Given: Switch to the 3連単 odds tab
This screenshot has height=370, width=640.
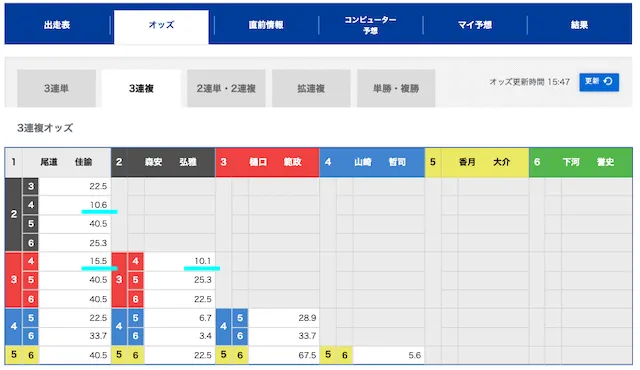Looking at the screenshot, I should tap(56, 88).
